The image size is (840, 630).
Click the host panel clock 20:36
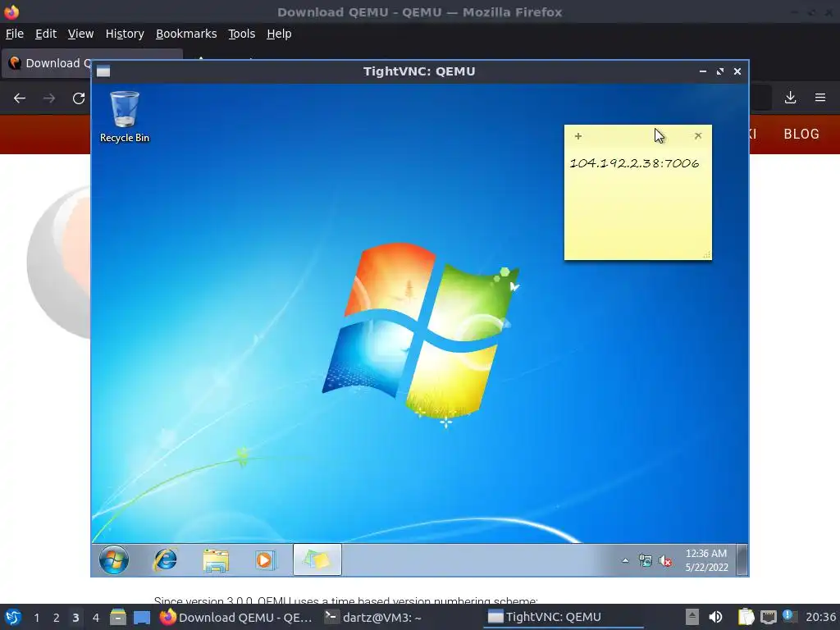820,617
